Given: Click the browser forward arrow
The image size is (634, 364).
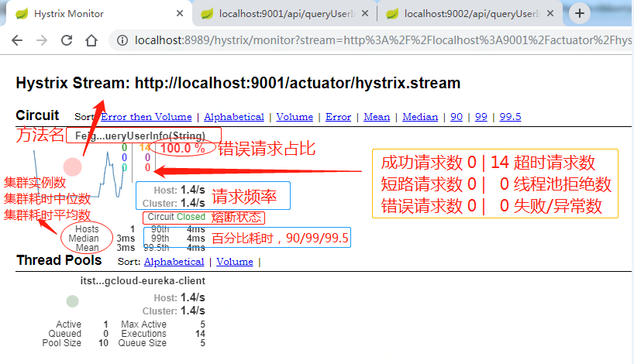Looking at the screenshot, I should [x=42, y=40].
